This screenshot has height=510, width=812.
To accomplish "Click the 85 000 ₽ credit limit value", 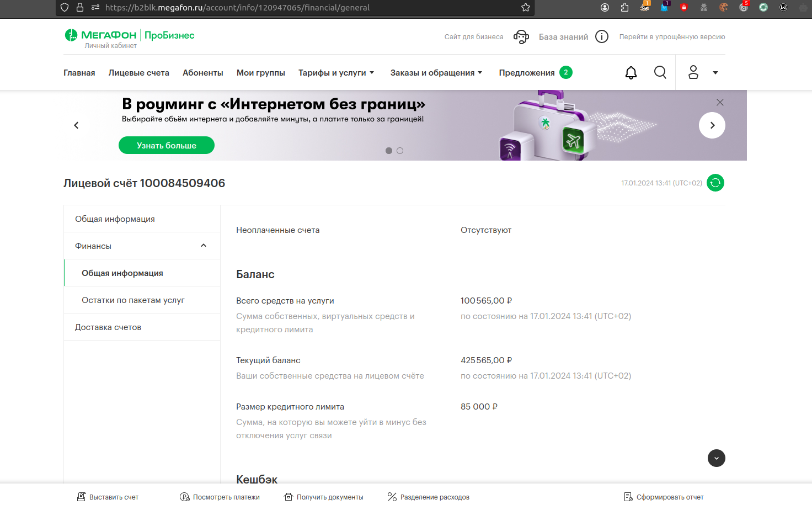I will [x=479, y=407].
